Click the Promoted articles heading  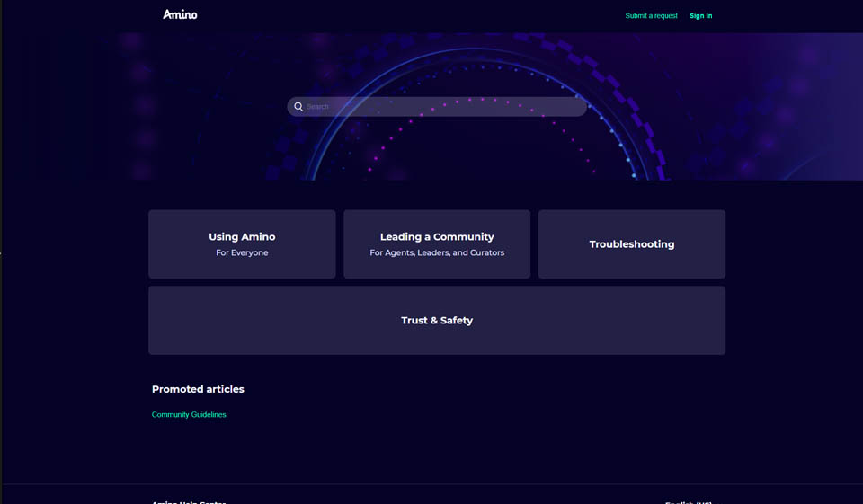(x=198, y=389)
